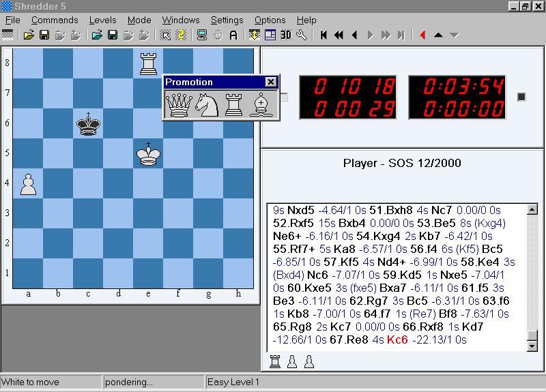
Task: Click the computer monitor toolbar icon
Action: pos(202,35)
